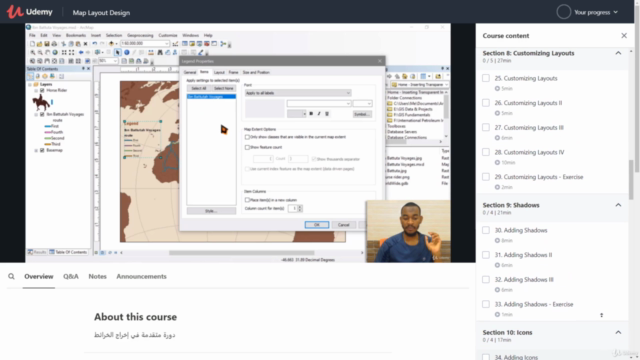The height and width of the screenshot is (360, 640).
Task: Click the Course content vertical scrollbar
Action: pos(631,180)
